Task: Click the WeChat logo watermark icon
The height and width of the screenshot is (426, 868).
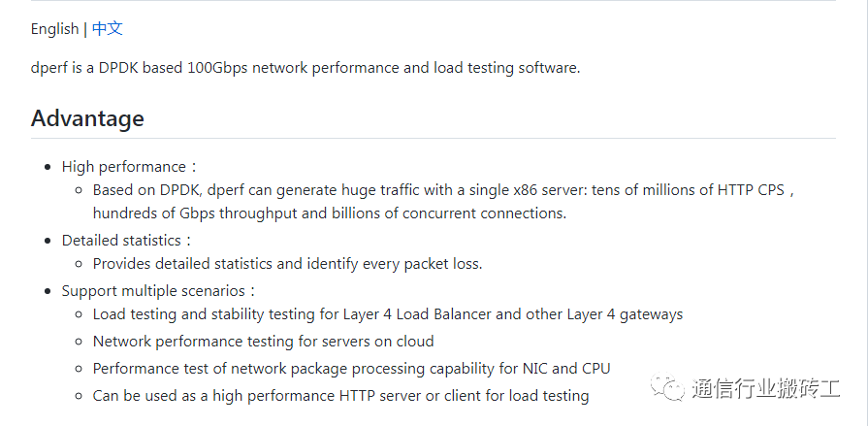Action: pos(667,387)
